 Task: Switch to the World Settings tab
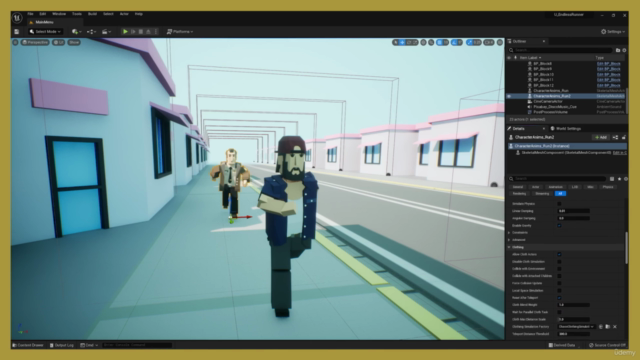click(566, 129)
